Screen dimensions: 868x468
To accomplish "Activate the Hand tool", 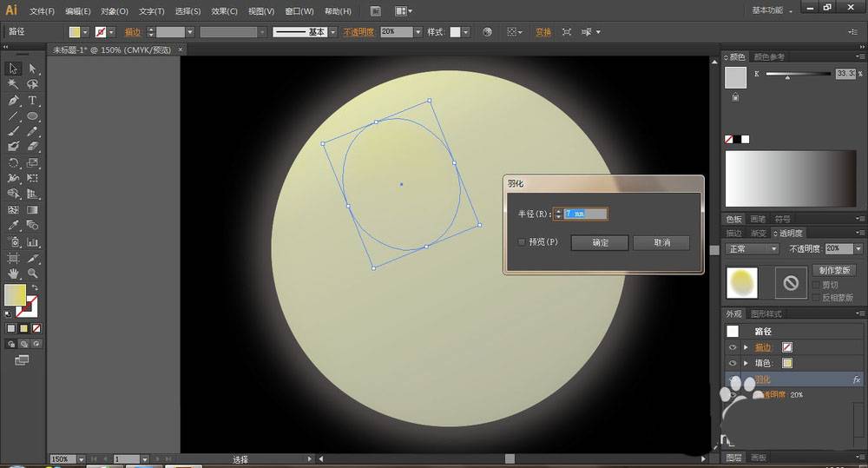I will point(13,274).
